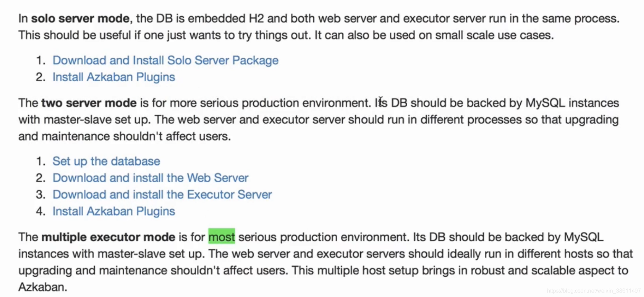Open Download and install the Executor Server link
This screenshot has width=644, height=297.
[x=162, y=194]
